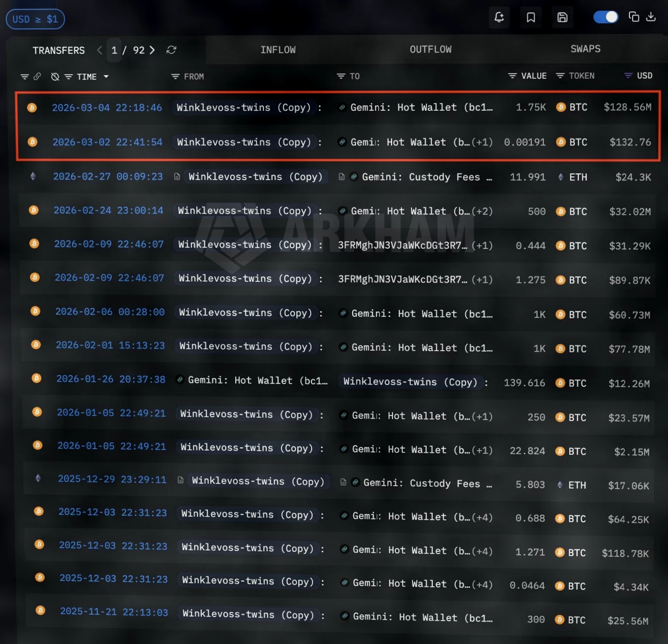This screenshot has width=668, height=644.
Task: Click the ETH token icon in the $24.3K row
Action: 561,177
